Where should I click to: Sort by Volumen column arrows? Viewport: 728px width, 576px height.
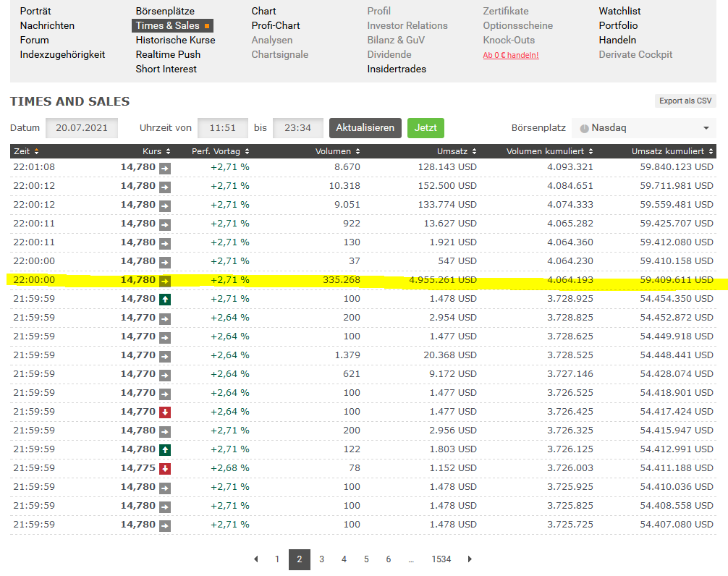point(358,151)
